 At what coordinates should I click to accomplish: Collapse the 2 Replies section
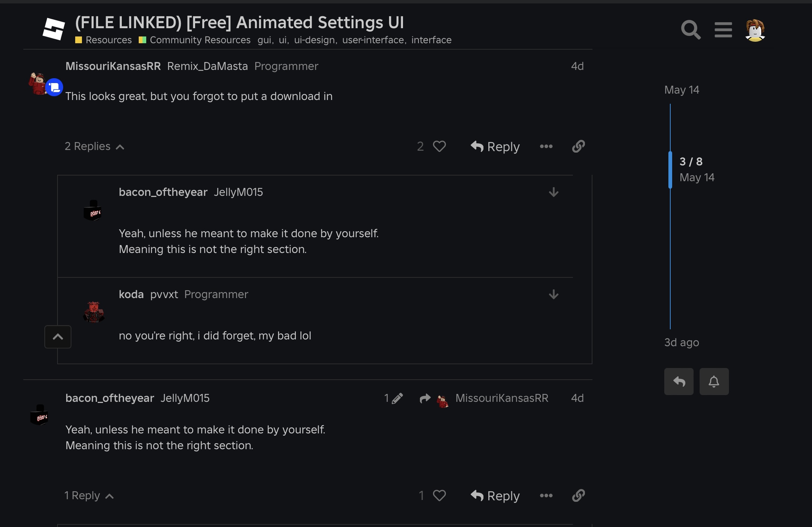[94, 146]
